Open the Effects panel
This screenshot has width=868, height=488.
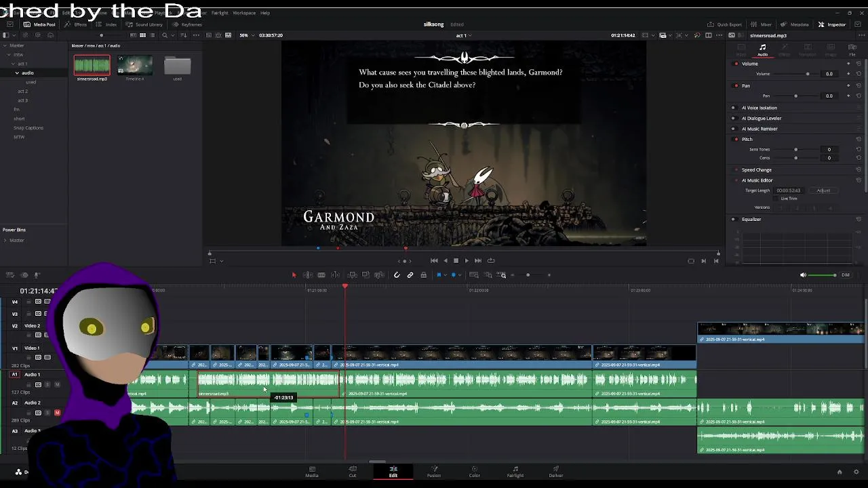pos(76,24)
